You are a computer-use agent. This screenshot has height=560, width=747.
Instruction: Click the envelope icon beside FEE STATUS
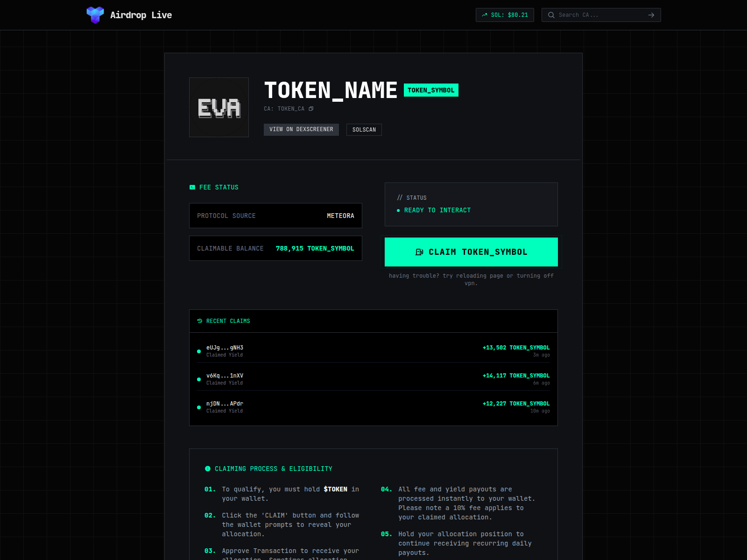tap(192, 187)
